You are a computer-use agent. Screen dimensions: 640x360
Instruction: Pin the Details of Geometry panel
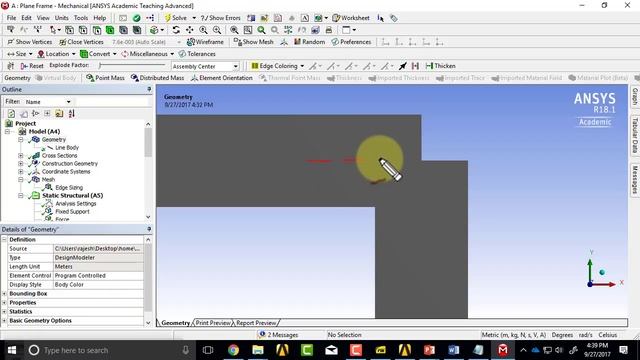click(x=149, y=229)
